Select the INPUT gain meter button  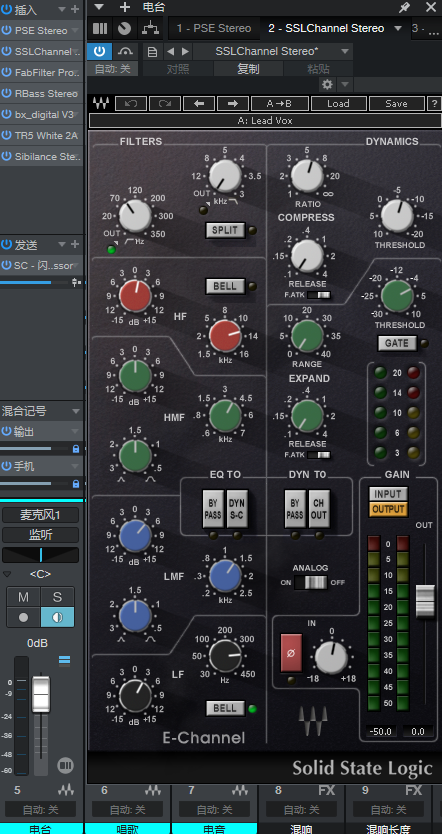pyautogui.click(x=388, y=494)
